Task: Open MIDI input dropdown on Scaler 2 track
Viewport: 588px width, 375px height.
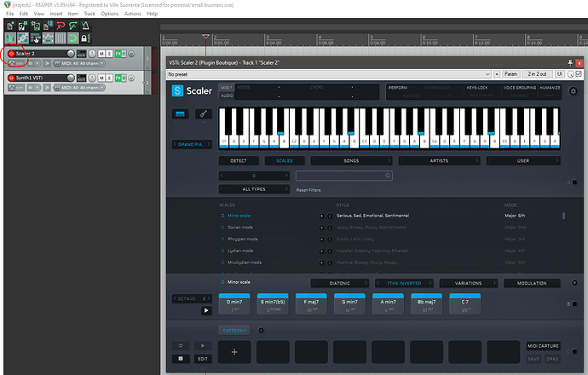Action: click(79, 63)
